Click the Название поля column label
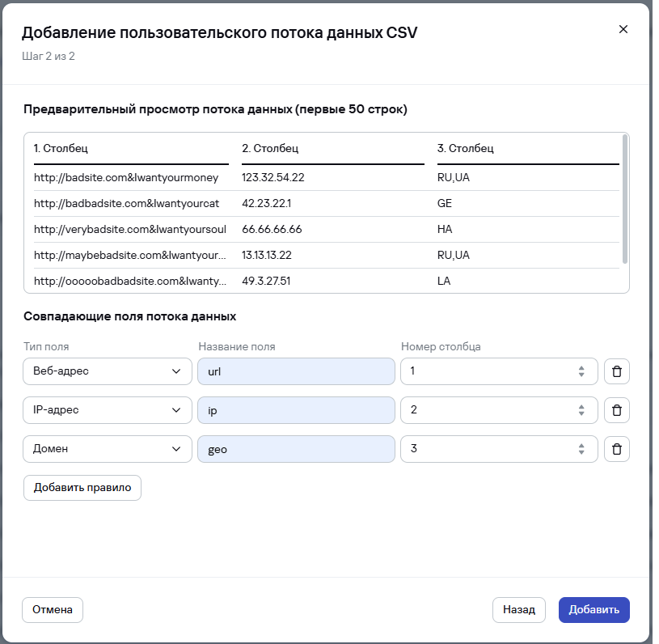 (237, 346)
